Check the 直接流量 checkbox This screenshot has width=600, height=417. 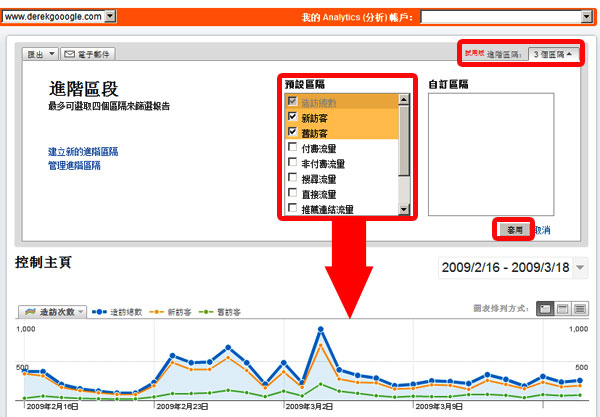click(x=292, y=192)
